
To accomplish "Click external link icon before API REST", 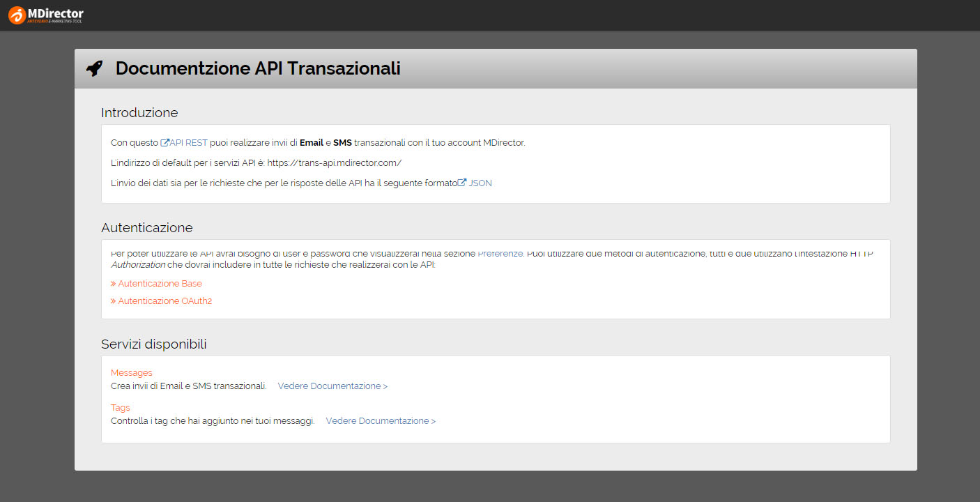I will point(165,143).
